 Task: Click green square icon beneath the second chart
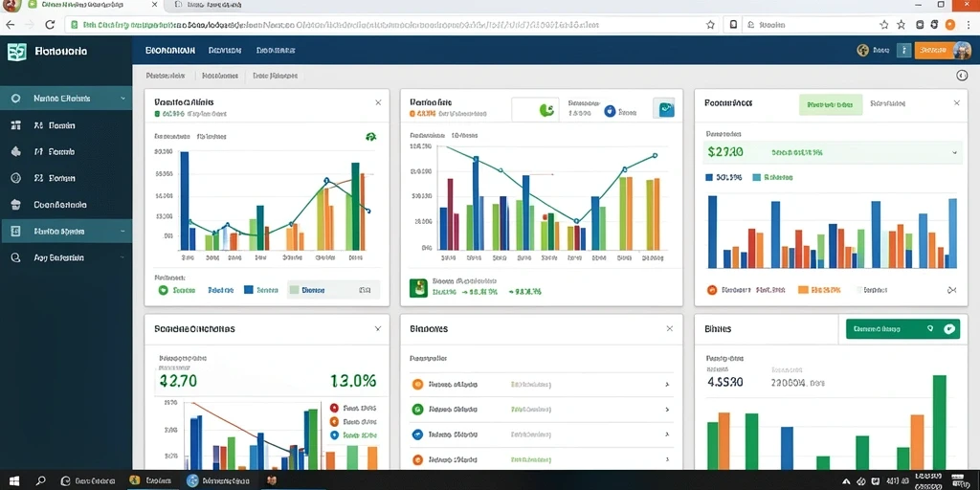coord(418,288)
